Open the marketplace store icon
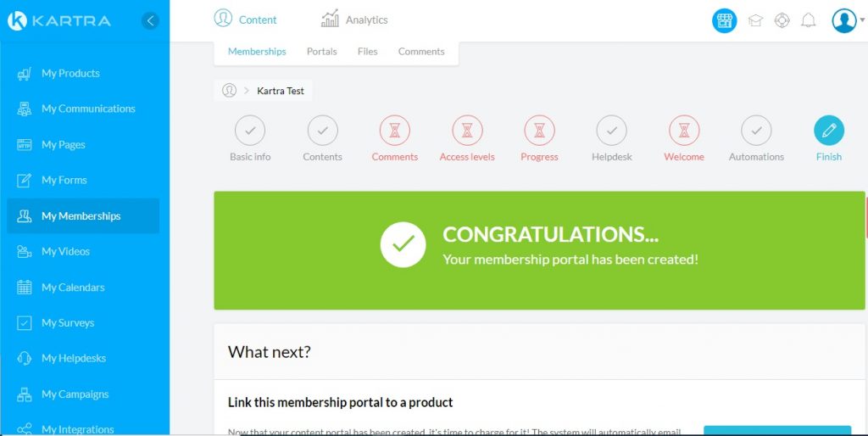This screenshot has width=868, height=436. (724, 20)
